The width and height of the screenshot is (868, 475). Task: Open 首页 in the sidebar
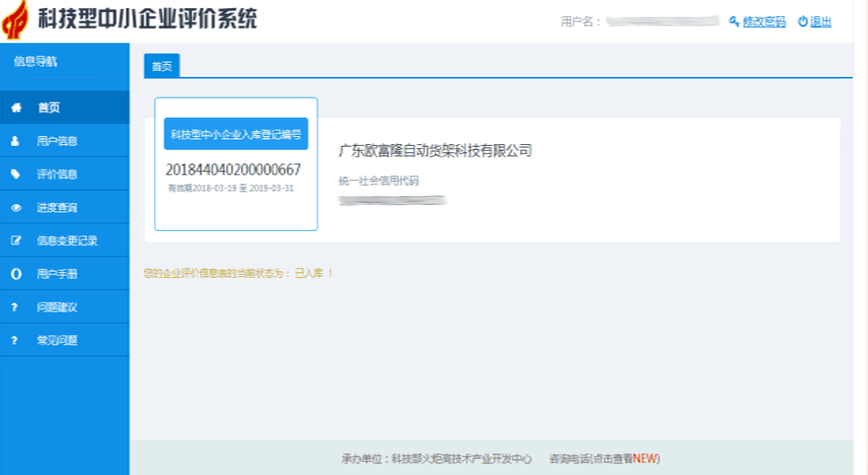pos(65,107)
